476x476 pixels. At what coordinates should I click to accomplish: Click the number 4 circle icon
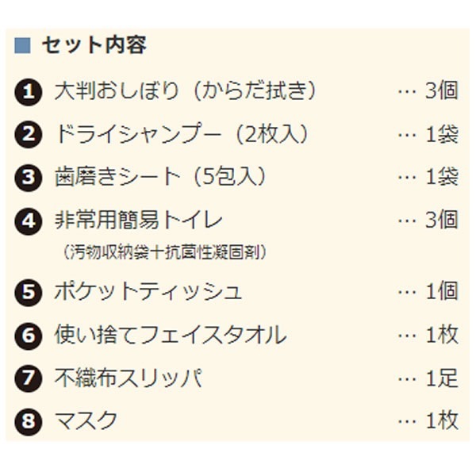(x=28, y=220)
